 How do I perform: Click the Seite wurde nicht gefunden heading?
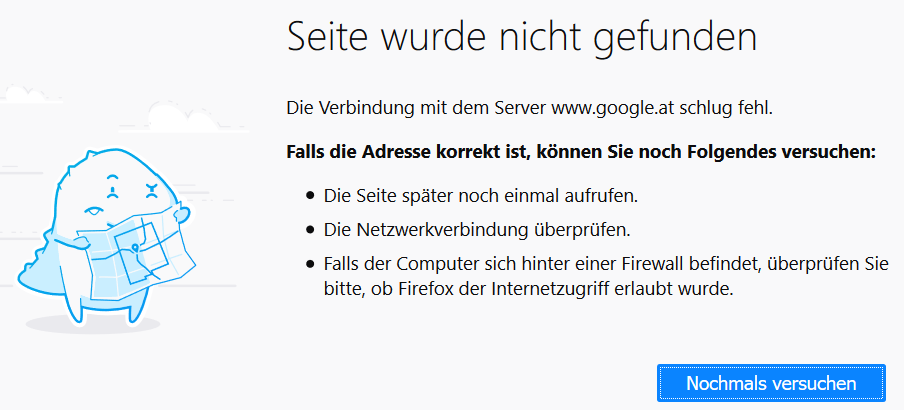[x=522, y=37]
